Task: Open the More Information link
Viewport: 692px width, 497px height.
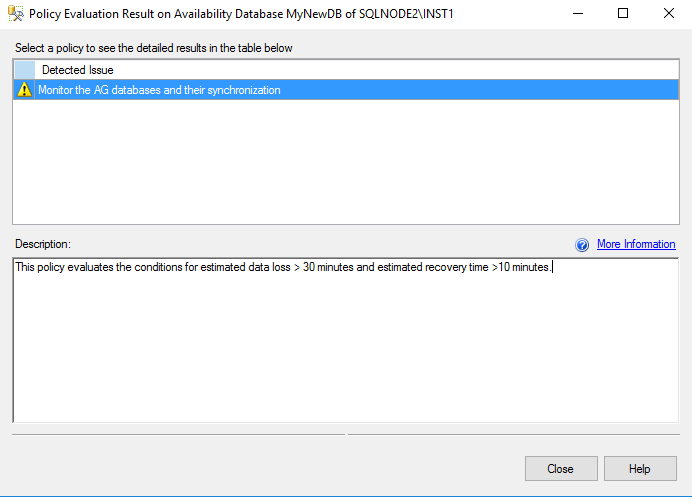Action: [636, 244]
